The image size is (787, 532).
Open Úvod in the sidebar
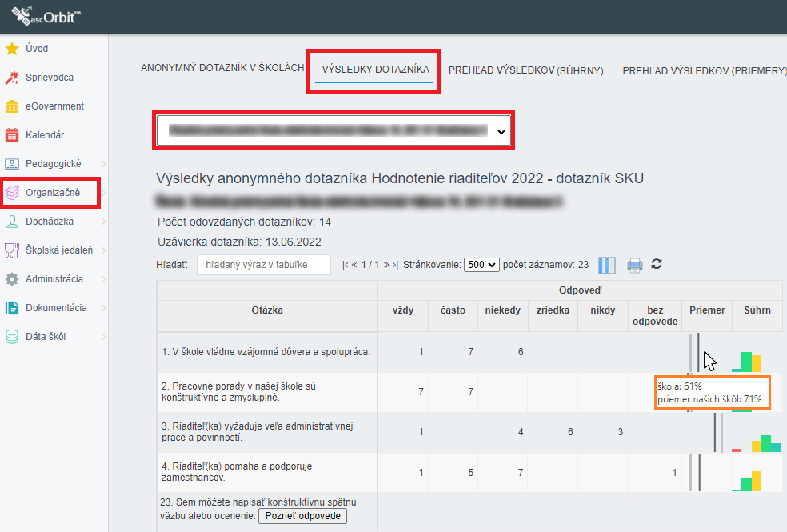[37, 49]
